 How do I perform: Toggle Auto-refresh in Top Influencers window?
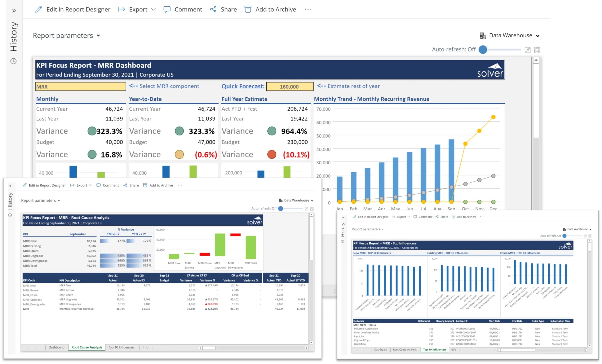click(564, 236)
